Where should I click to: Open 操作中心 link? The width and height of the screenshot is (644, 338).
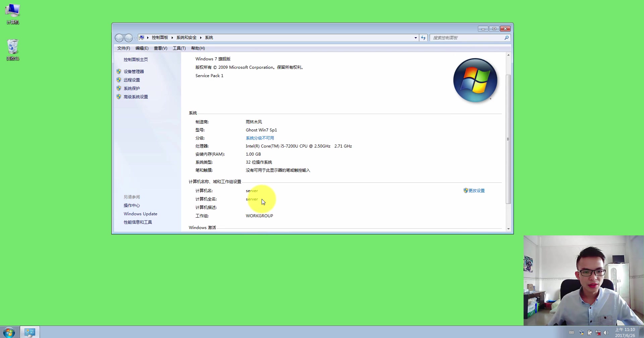131,205
